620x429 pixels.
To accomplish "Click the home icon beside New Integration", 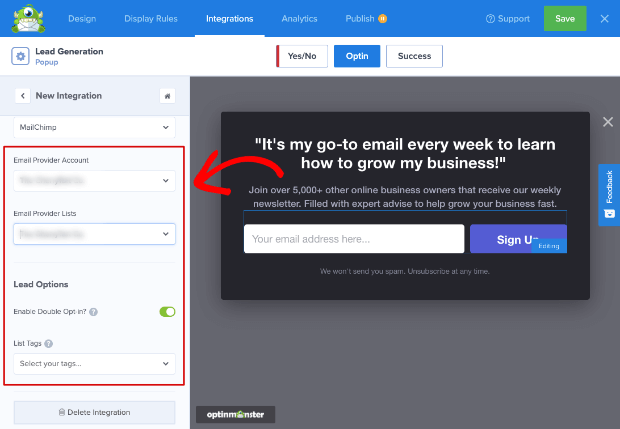I will coord(167,96).
